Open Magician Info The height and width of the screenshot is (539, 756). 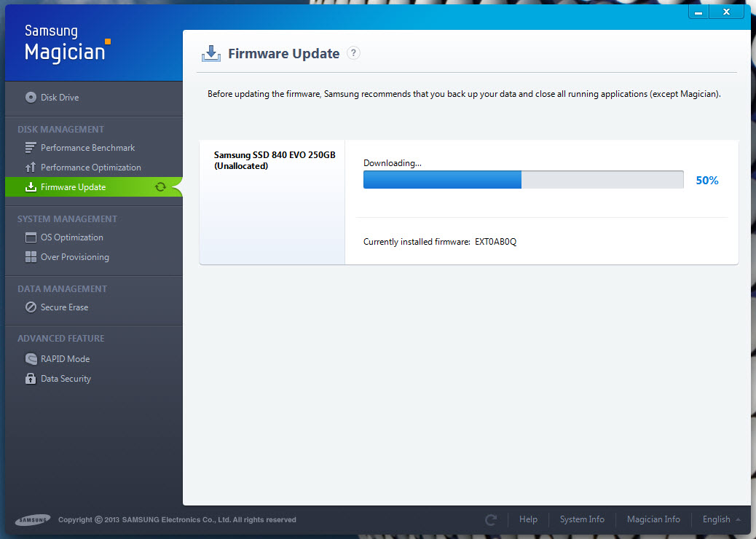point(653,519)
